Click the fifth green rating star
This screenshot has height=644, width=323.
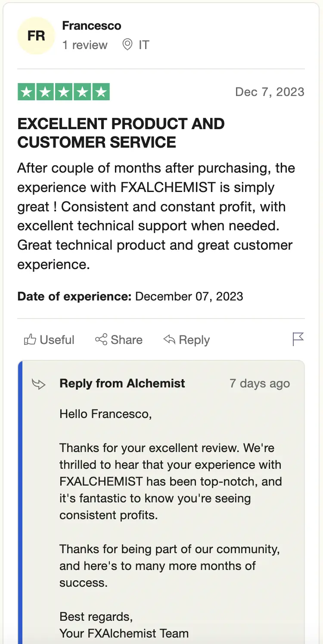101,92
